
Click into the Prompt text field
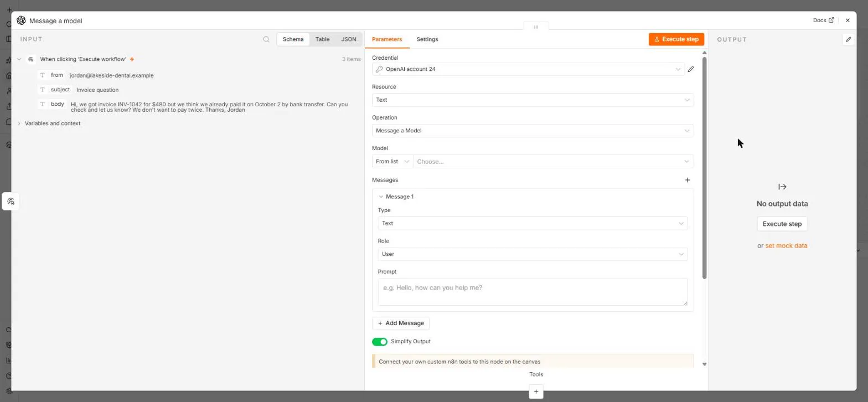tap(533, 292)
